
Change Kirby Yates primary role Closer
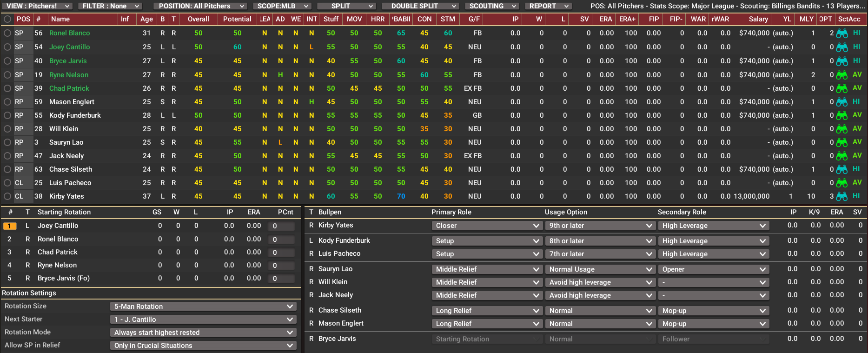(487, 226)
